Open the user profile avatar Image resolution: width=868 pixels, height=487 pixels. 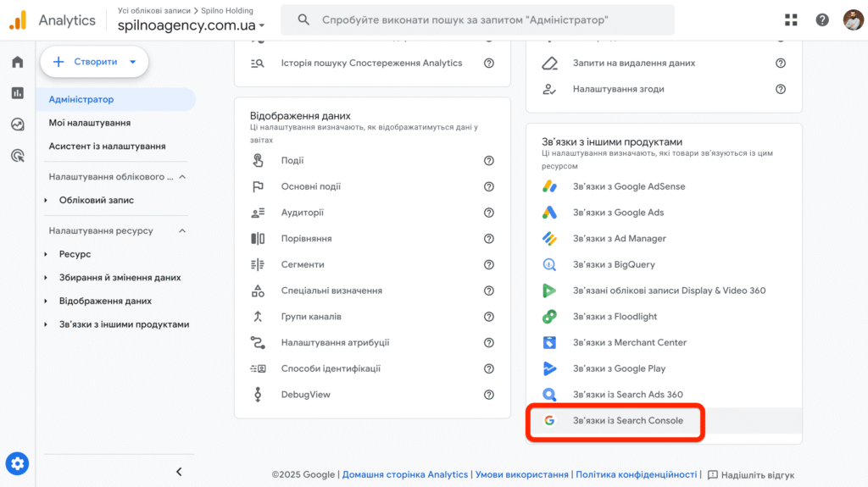point(853,20)
